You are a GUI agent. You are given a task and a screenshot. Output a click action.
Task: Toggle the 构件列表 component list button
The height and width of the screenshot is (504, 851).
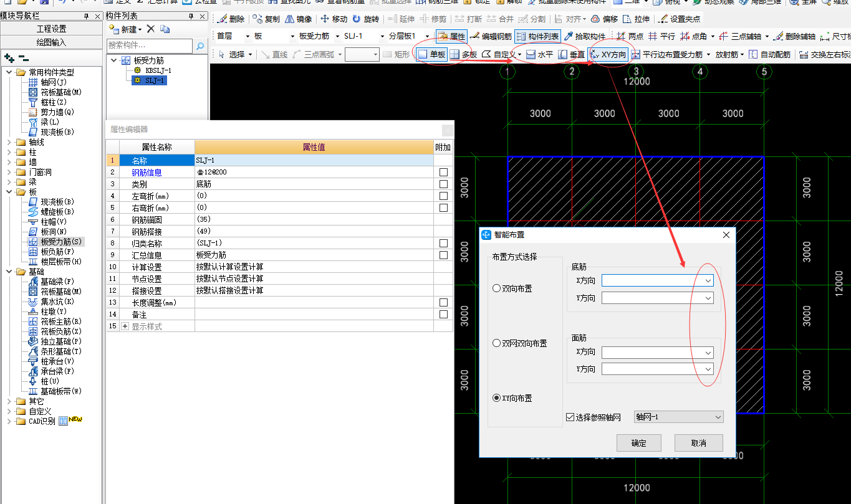pos(538,37)
